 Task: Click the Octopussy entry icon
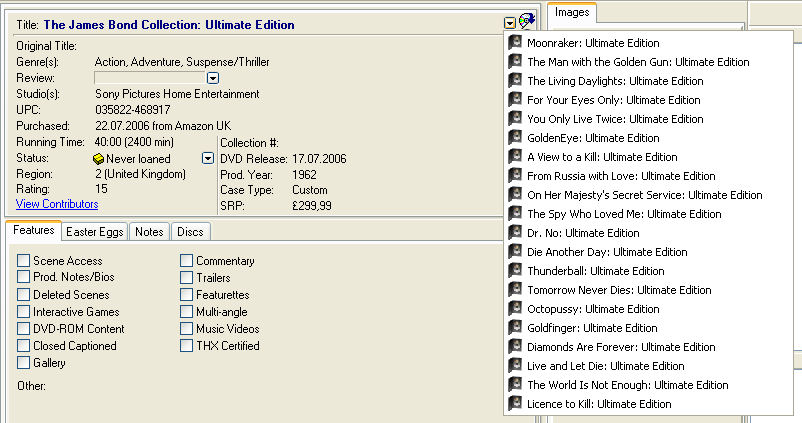click(515, 308)
